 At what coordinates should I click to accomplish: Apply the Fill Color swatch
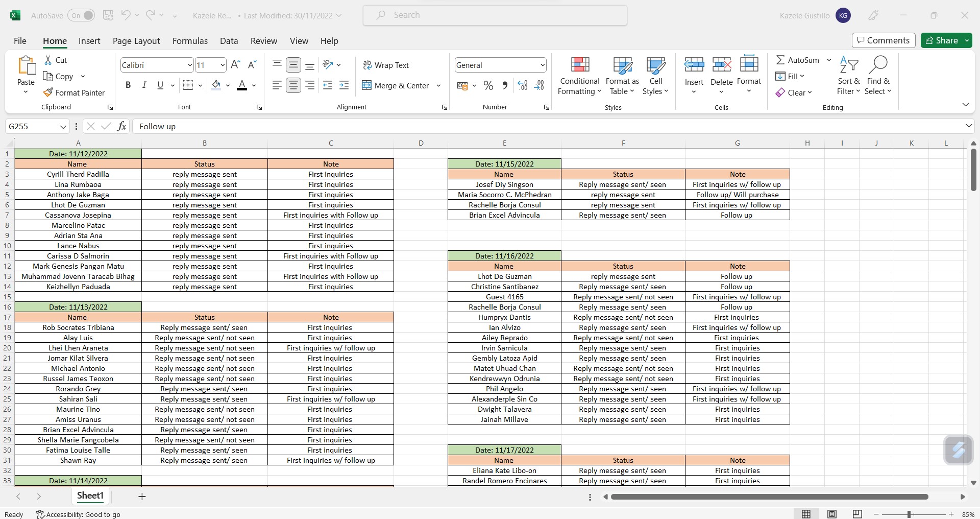[216, 85]
